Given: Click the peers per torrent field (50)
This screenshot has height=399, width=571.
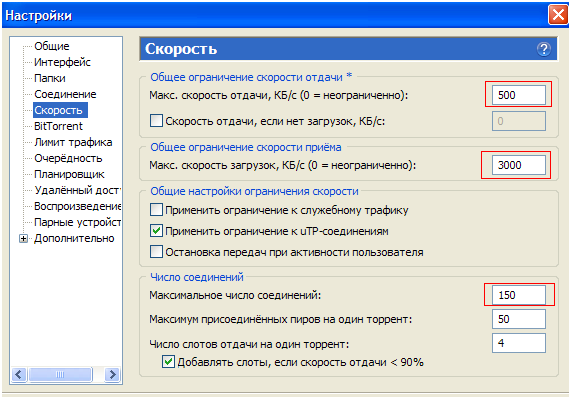Looking at the screenshot, I should pos(519,319).
